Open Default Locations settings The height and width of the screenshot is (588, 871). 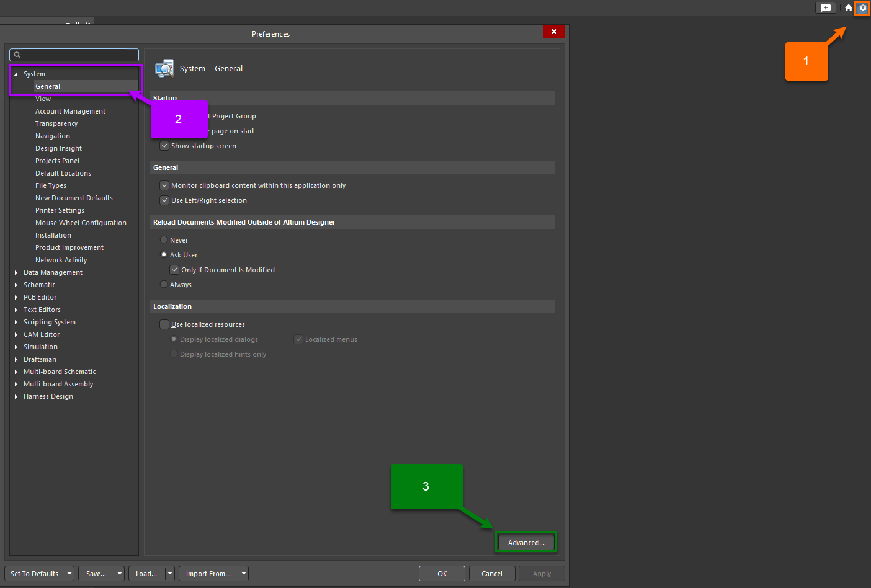tap(63, 174)
